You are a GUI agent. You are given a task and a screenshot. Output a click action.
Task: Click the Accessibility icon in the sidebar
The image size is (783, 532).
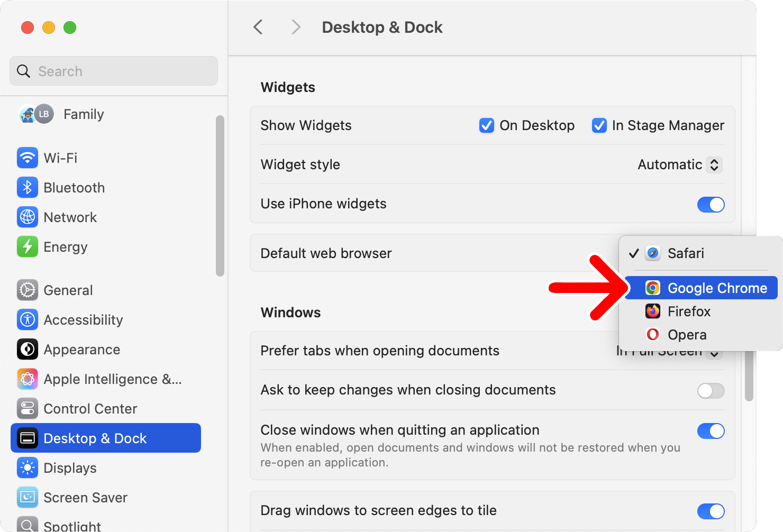coord(28,319)
